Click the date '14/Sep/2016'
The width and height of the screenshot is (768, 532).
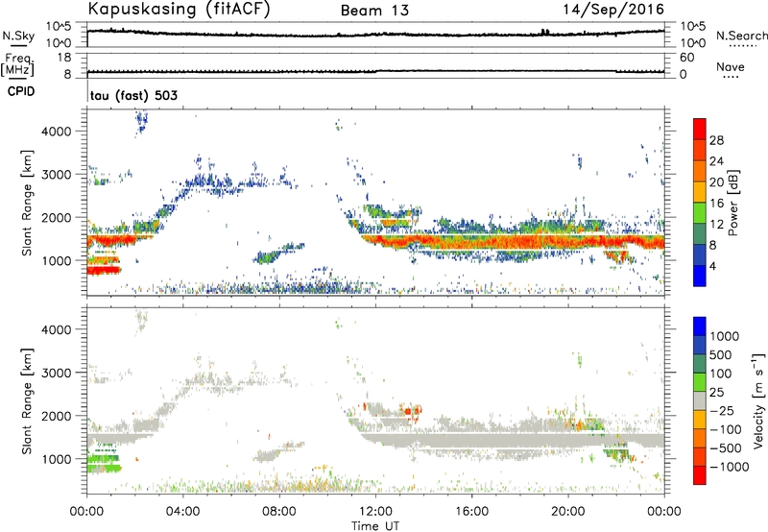click(613, 9)
